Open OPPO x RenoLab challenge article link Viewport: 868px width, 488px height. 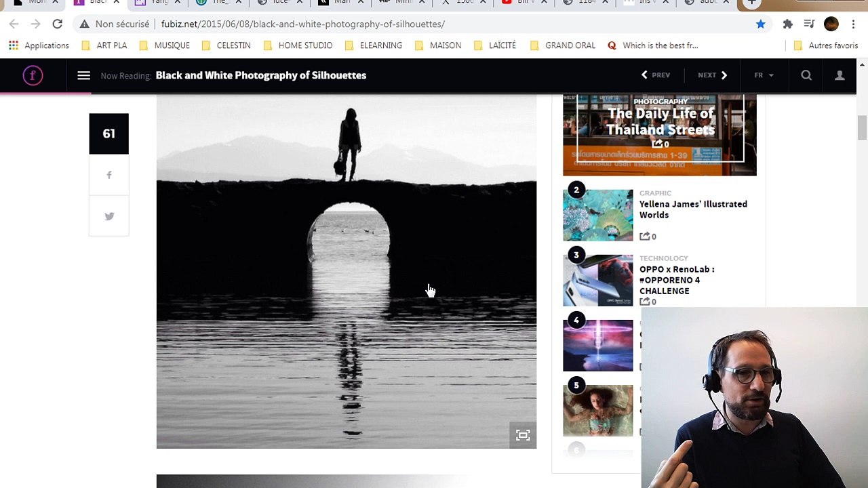click(x=677, y=280)
